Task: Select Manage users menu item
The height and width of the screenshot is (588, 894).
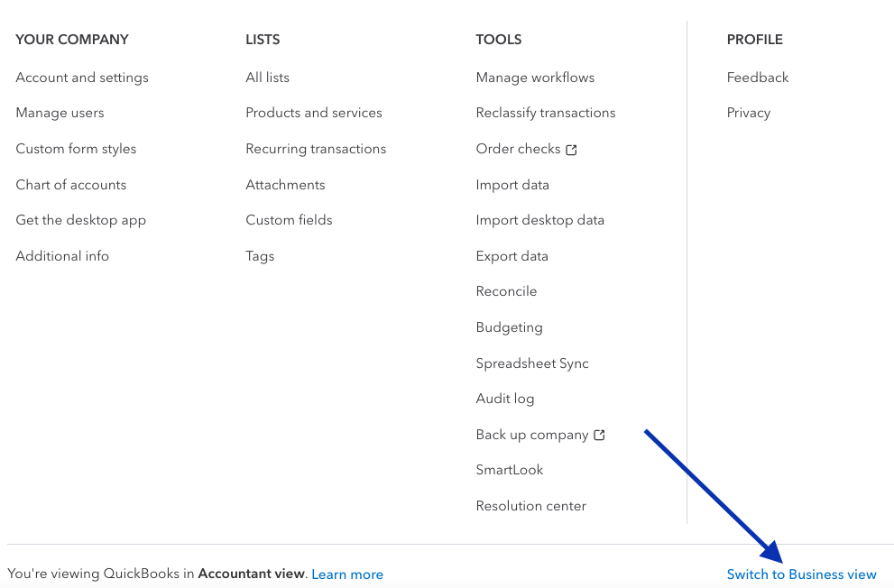Action: click(60, 113)
